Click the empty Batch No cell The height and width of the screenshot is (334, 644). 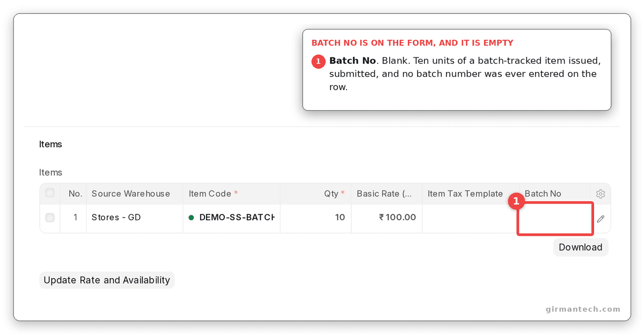point(555,218)
